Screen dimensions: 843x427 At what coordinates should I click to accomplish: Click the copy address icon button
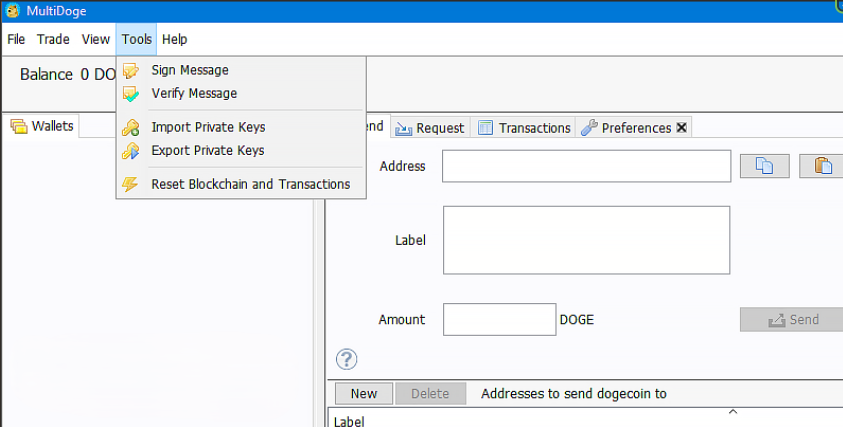[765, 166]
